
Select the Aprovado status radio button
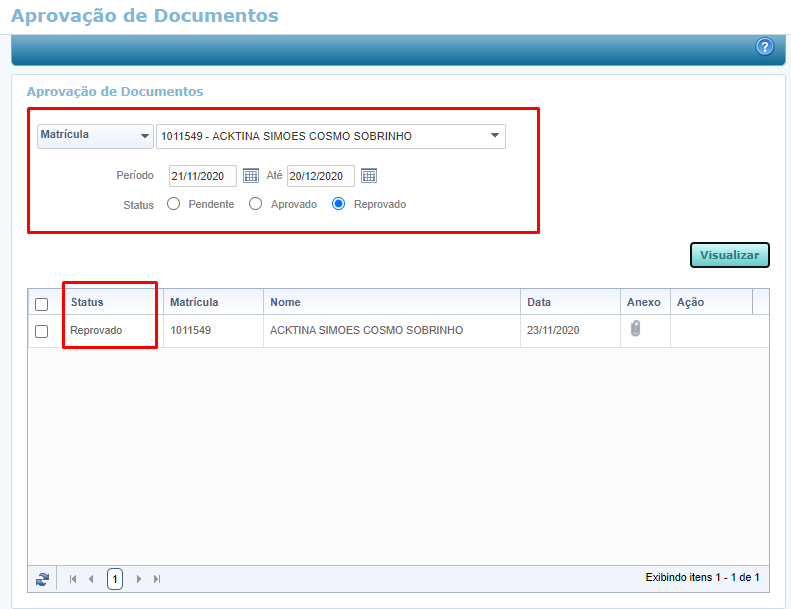point(256,204)
